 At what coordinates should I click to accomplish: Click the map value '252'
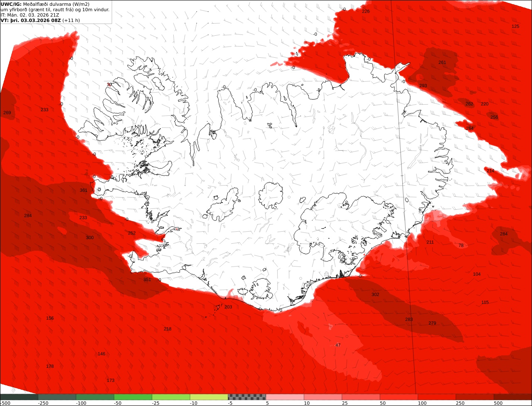click(132, 233)
